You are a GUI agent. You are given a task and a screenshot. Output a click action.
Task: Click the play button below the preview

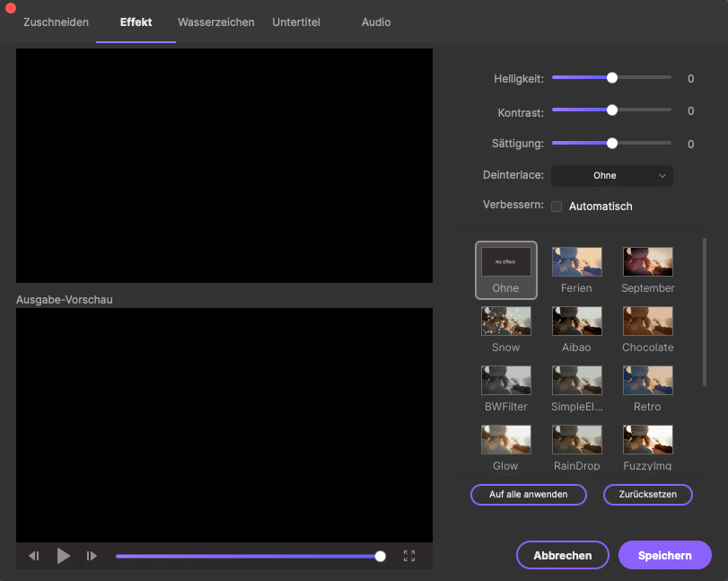pyautogui.click(x=64, y=556)
